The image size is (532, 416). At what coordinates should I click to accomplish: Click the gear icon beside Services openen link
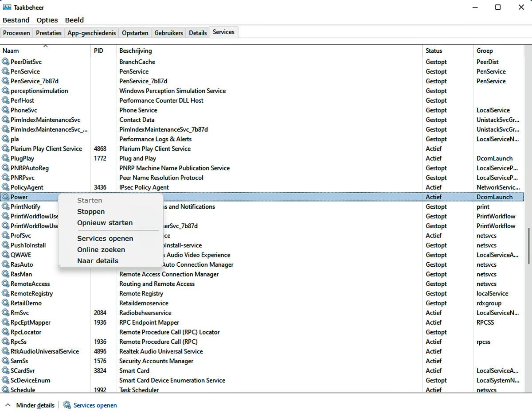pyautogui.click(x=67, y=405)
